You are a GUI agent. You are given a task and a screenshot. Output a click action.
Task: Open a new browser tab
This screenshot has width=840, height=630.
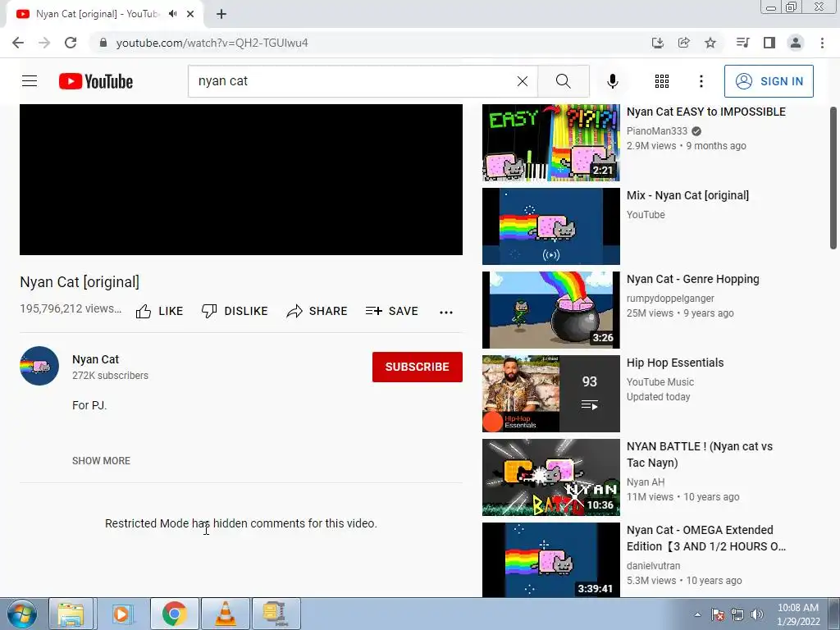[x=221, y=14]
